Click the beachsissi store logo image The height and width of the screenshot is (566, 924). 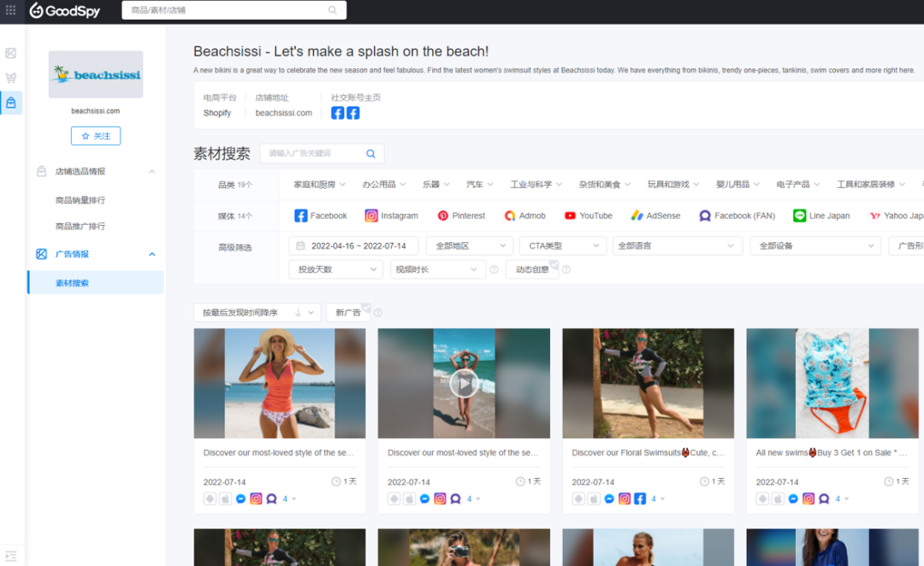click(x=96, y=74)
